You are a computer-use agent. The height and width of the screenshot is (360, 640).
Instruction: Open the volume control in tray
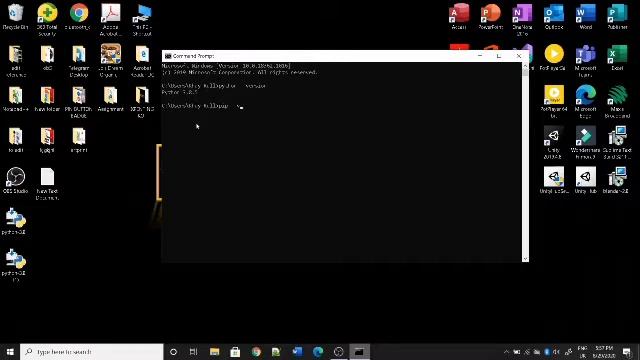click(x=557, y=352)
